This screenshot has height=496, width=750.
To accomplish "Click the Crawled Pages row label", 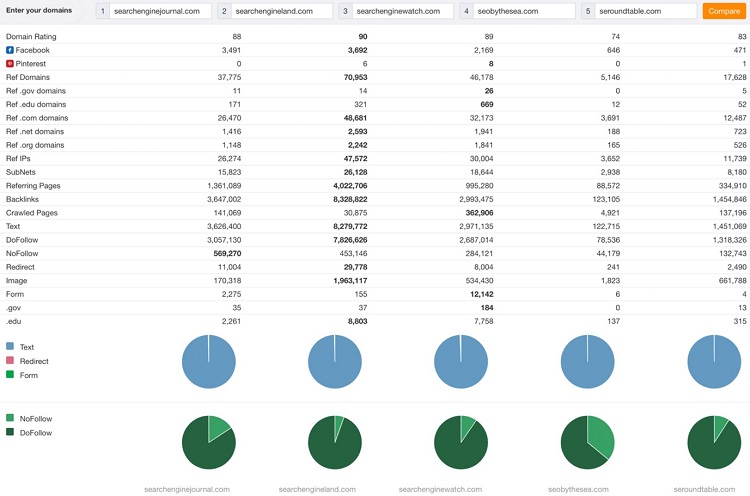I will pos(32,213).
